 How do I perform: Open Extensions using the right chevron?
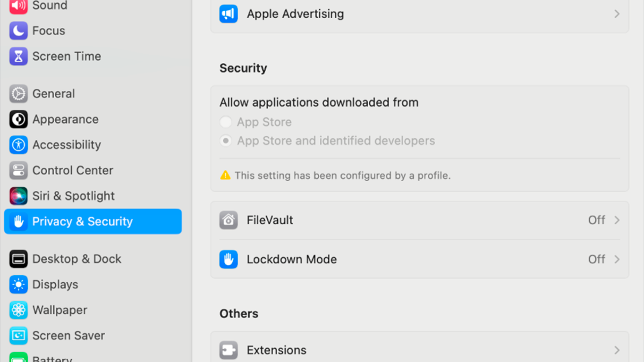click(616, 350)
